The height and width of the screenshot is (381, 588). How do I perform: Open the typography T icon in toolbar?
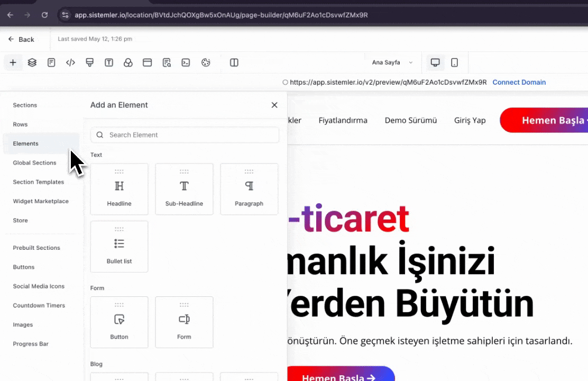pos(109,62)
